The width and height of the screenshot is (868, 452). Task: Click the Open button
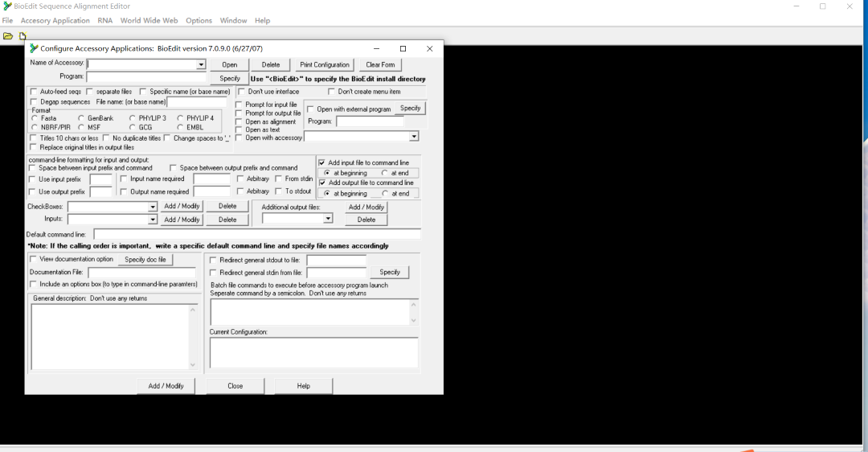coord(230,65)
